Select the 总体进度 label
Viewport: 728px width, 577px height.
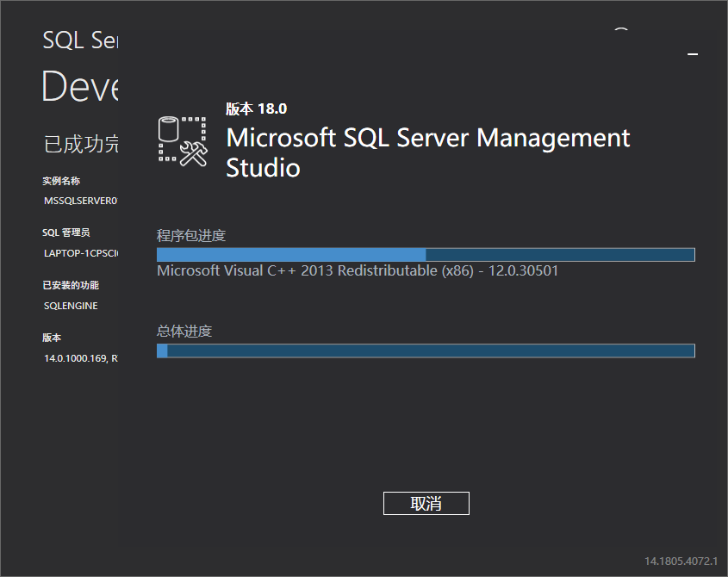pyautogui.click(x=184, y=331)
